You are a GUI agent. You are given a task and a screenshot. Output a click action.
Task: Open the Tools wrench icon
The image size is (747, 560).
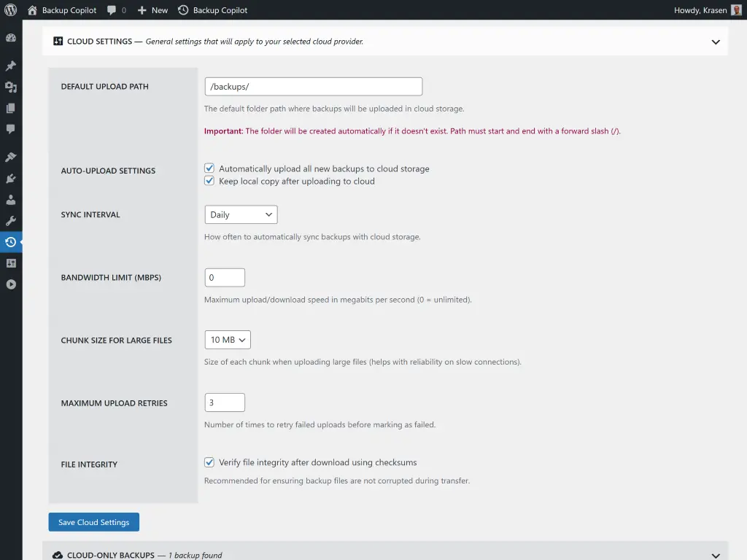coord(11,221)
